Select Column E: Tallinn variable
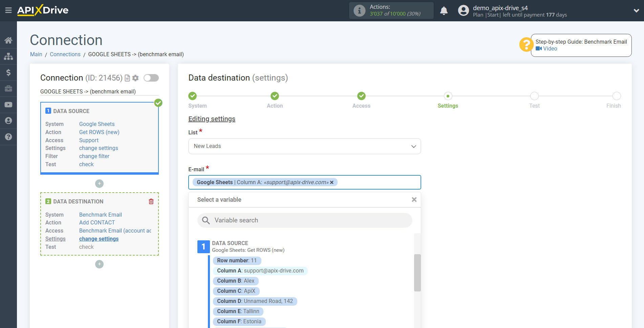Image resolution: width=644 pixels, height=328 pixels. (238, 311)
